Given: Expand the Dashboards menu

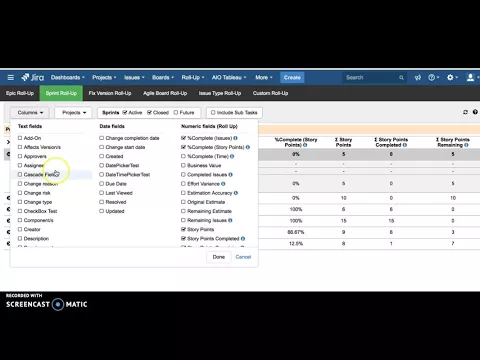Looking at the screenshot, I should [68, 78].
